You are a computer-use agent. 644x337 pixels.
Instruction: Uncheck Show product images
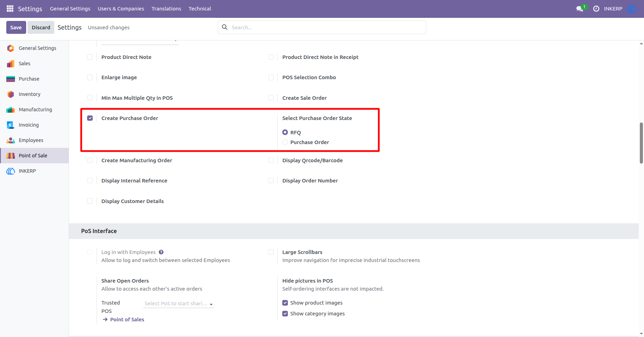point(285,303)
